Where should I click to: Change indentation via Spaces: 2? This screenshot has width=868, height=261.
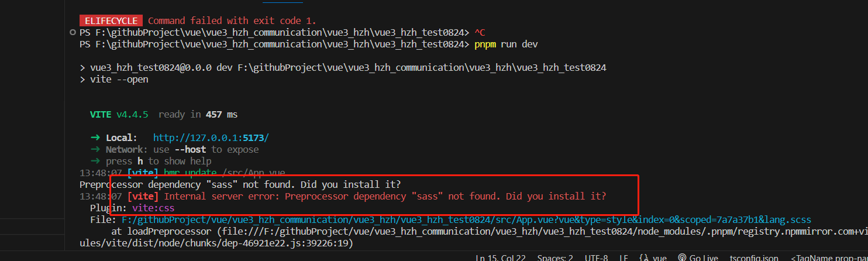pyautogui.click(x=555, y=257)
